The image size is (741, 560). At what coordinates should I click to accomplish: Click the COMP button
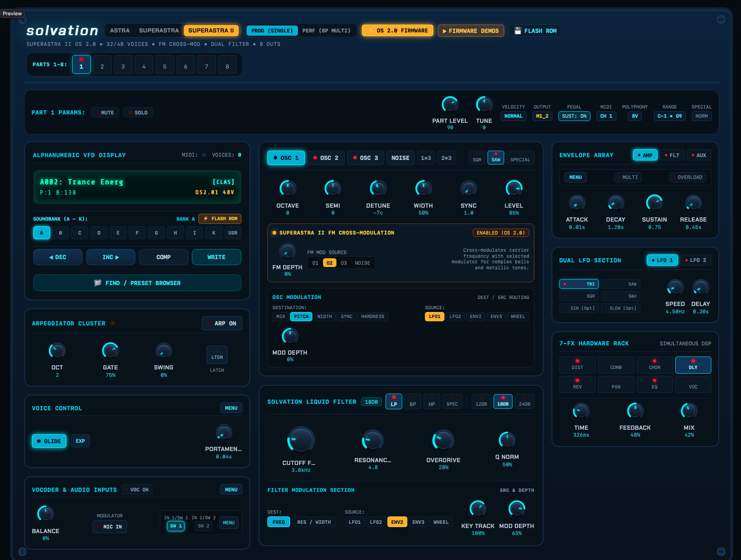164,257
